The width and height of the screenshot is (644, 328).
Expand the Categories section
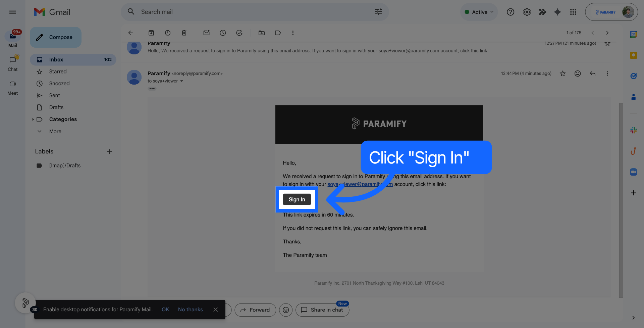click(33, 120)
